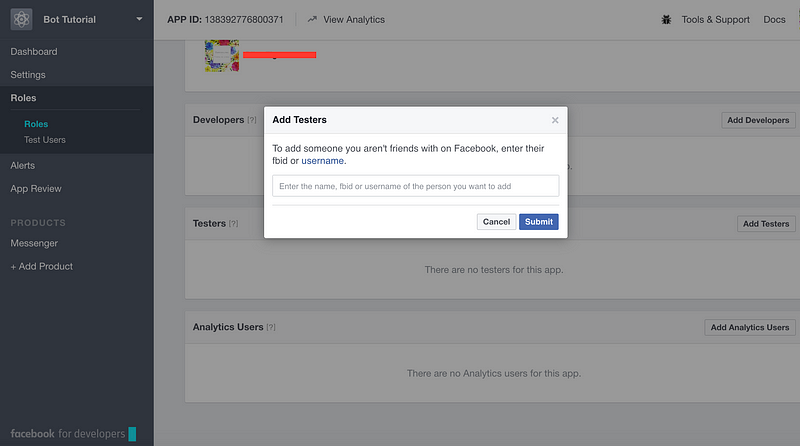800x446 pixels.
Task: Click the floral app thumbnail image
Action: pyautogui.click(x=222, y=56)
